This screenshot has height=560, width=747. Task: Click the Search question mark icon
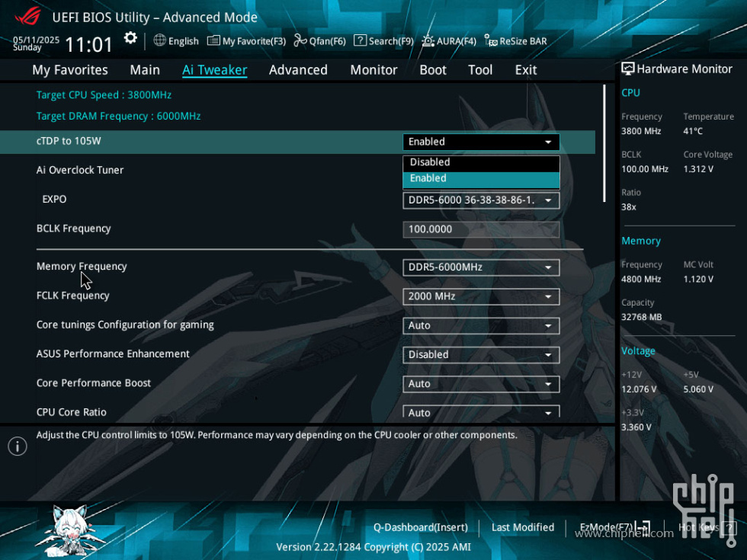pyautogui.click(x=360, y=40)
